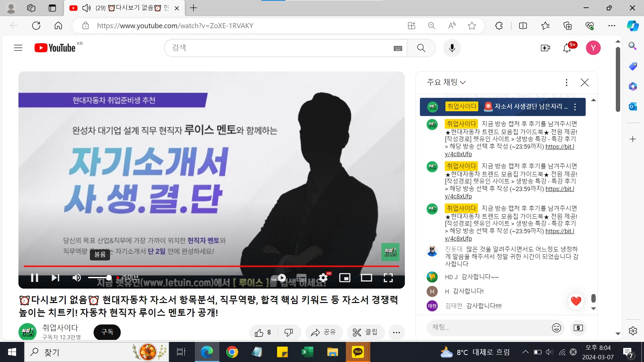Mute the tab audio speaker icon
Viewport: 644px width, 362px height.
86,8
